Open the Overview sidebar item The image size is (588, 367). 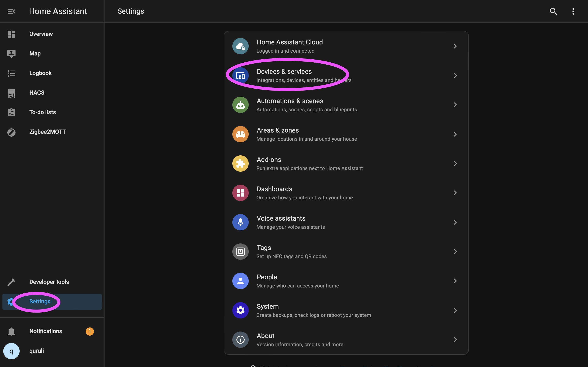pyautogui.click(x=41, y=34)
